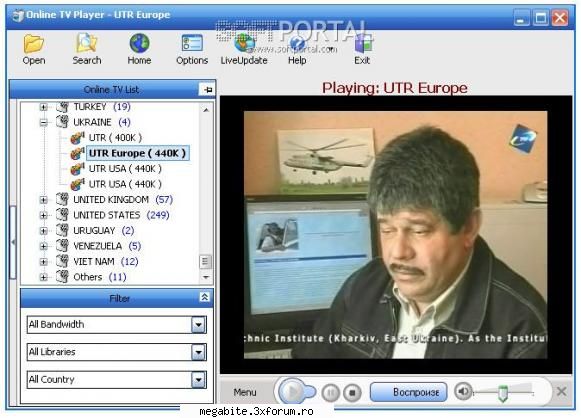
Task: Expand the URUGUAY node
Action: 43,231
